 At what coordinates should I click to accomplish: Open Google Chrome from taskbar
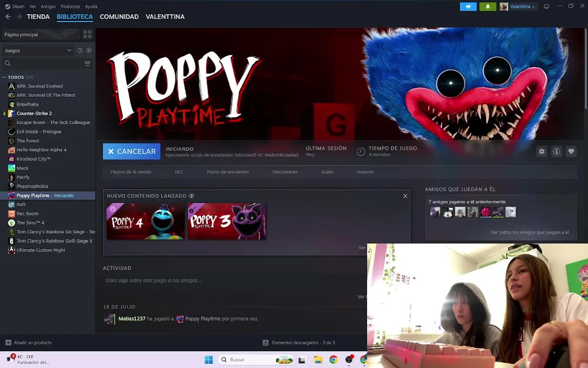[333, 360]
